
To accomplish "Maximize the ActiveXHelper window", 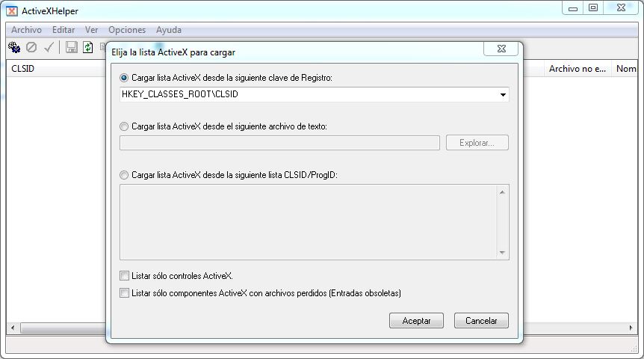I will (x=593, y=7).
